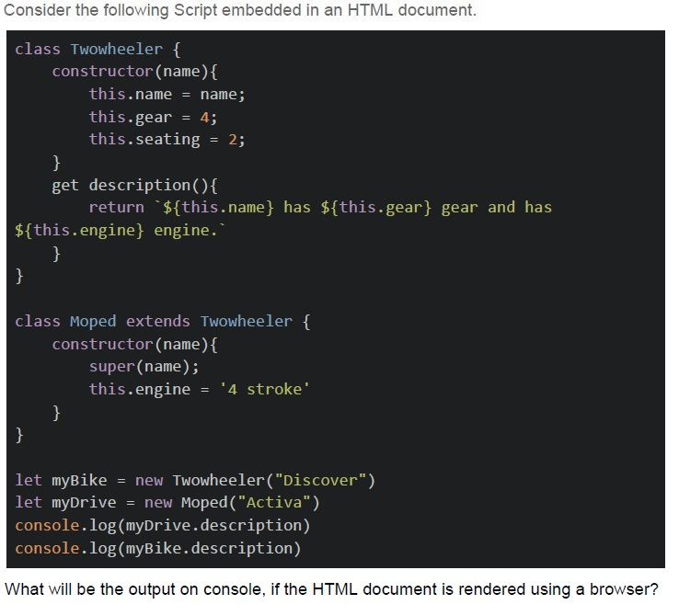Click 'class Moped extends Twowheeler' line
The height and width of the screenshot is (616, 679).
tap(163, 322)
